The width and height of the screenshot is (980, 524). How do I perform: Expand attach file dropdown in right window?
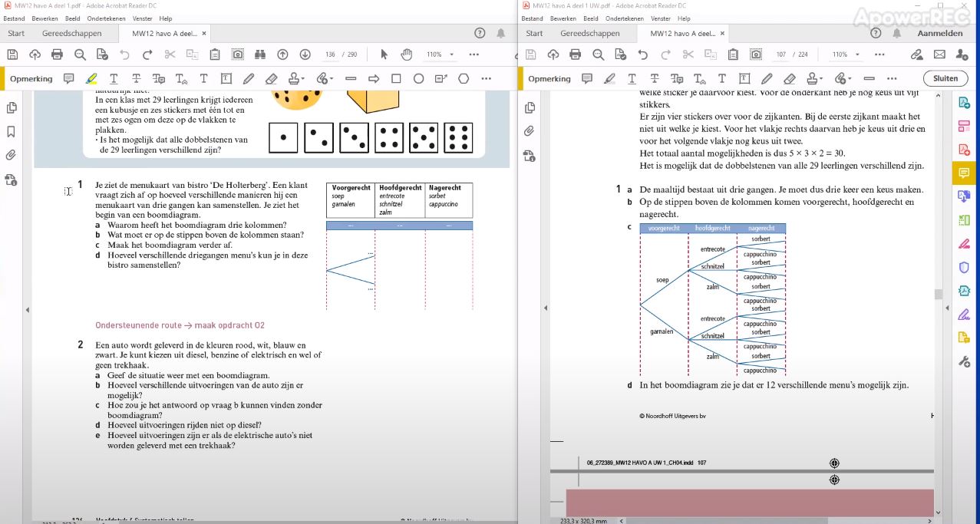point(850,79)
